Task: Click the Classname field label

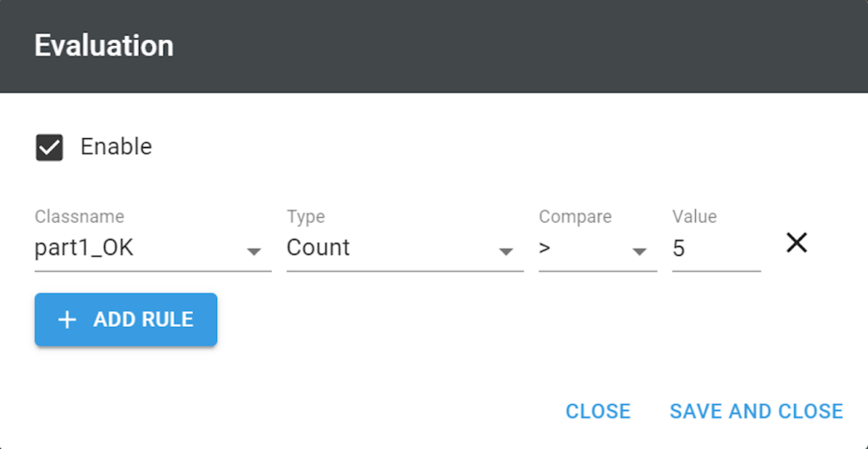Action: point(80,217)
